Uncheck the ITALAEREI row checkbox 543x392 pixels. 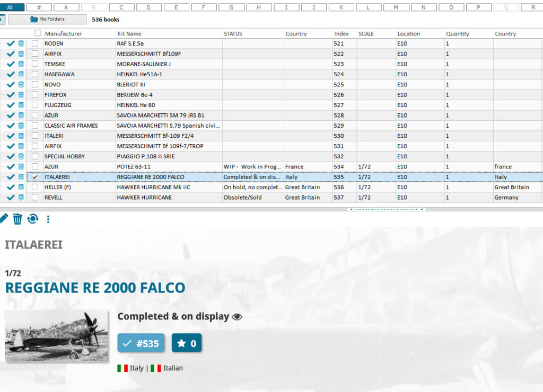35,177
